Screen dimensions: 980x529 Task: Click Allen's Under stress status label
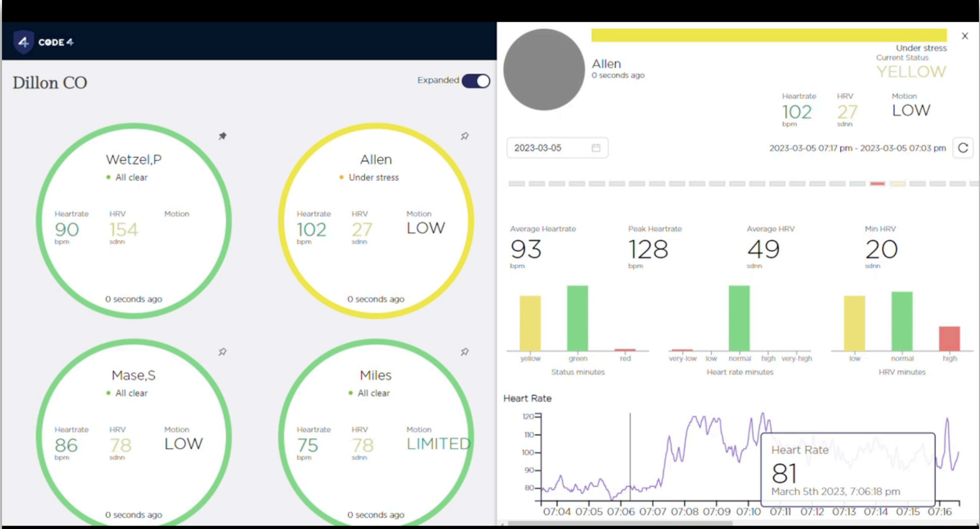click(x=374, y=177)
